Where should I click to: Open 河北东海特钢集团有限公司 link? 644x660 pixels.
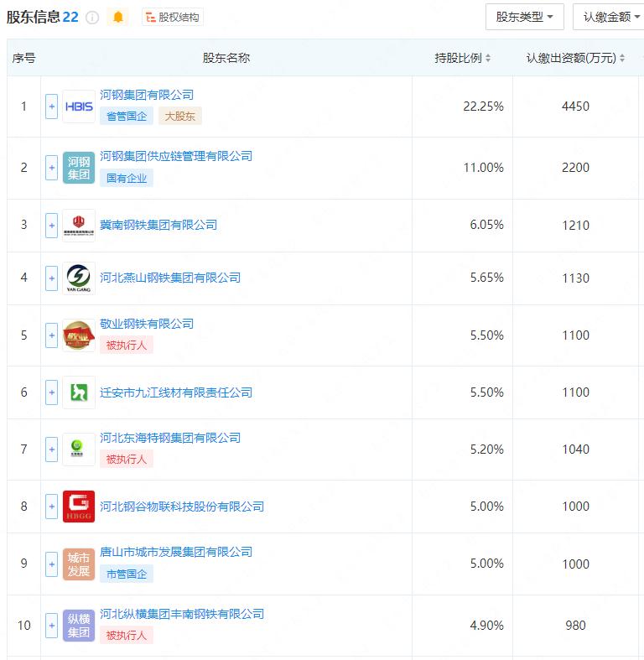pos(169,438)
